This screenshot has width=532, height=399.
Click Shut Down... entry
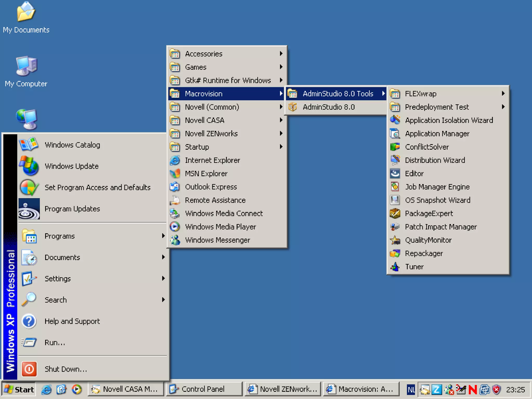click(92, 369)
